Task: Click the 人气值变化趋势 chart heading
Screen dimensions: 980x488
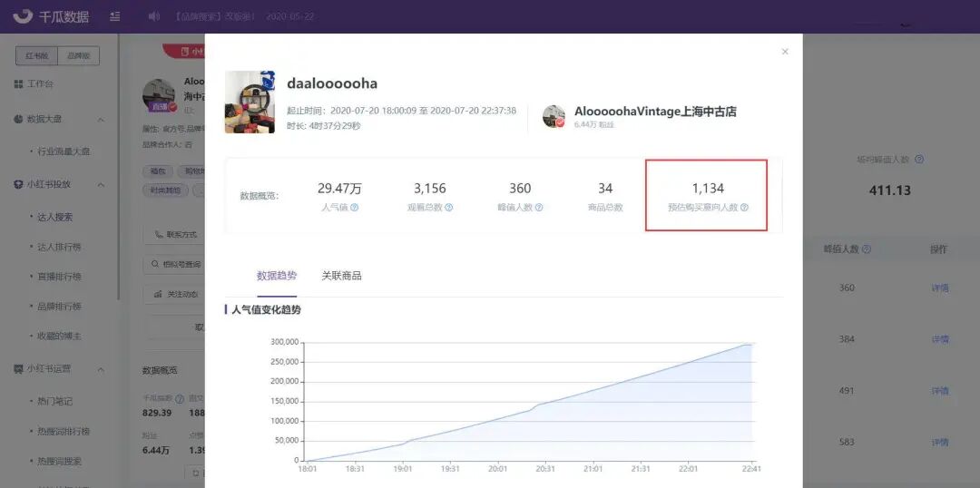Action: coord(266,310)
